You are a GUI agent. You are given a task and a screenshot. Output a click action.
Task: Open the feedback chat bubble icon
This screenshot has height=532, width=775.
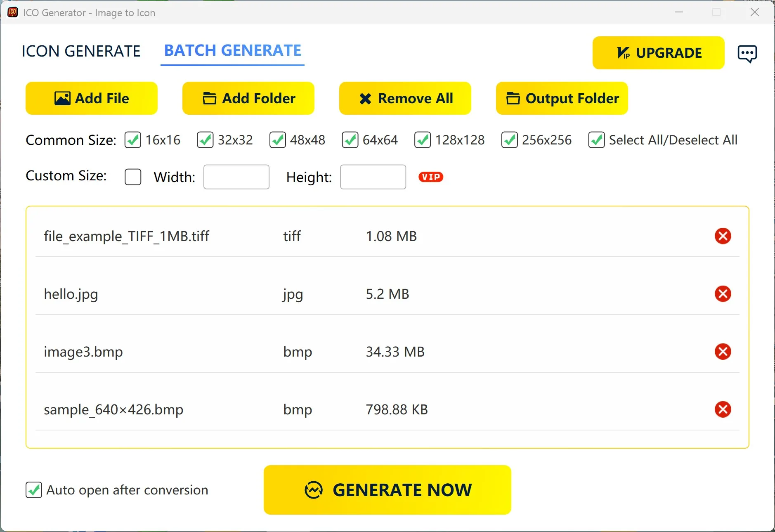click(747, 54)
